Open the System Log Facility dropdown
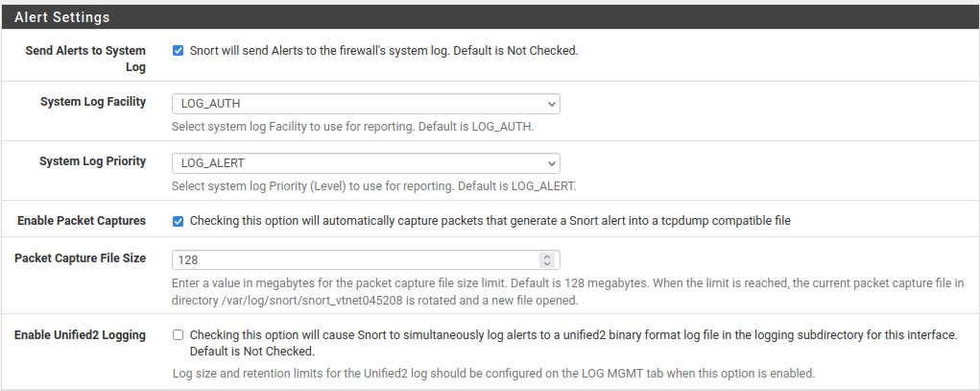Screen dimensions: 980x391 (x=365, y=104)
